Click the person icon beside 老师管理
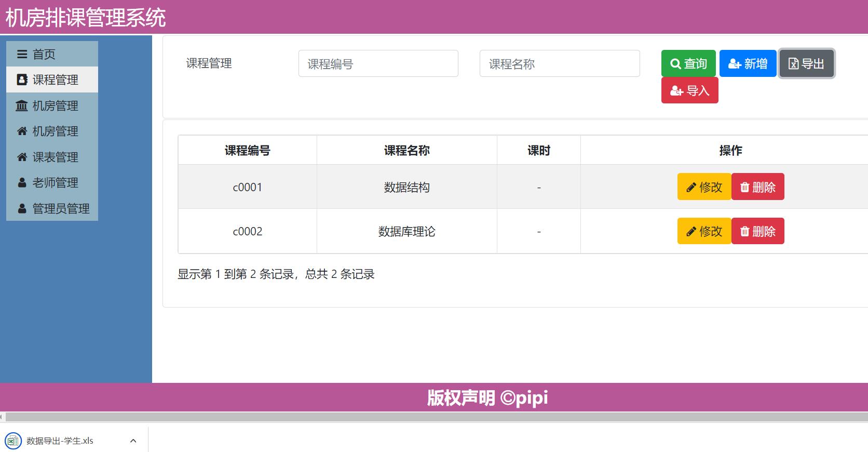Viewport: 868px width, 452px height. tap(22, 182)
